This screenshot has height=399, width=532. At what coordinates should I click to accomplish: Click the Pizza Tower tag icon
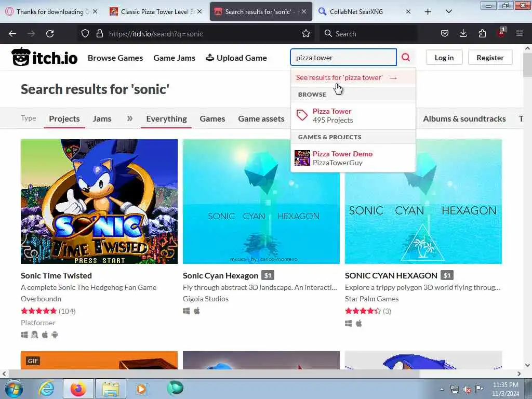[x=302, y=115]
